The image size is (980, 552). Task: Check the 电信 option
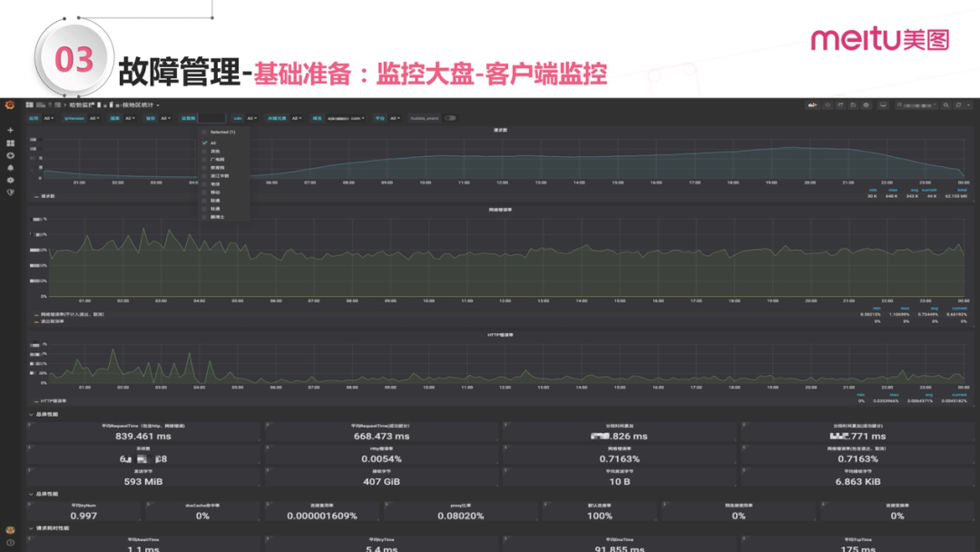[204, 183]
